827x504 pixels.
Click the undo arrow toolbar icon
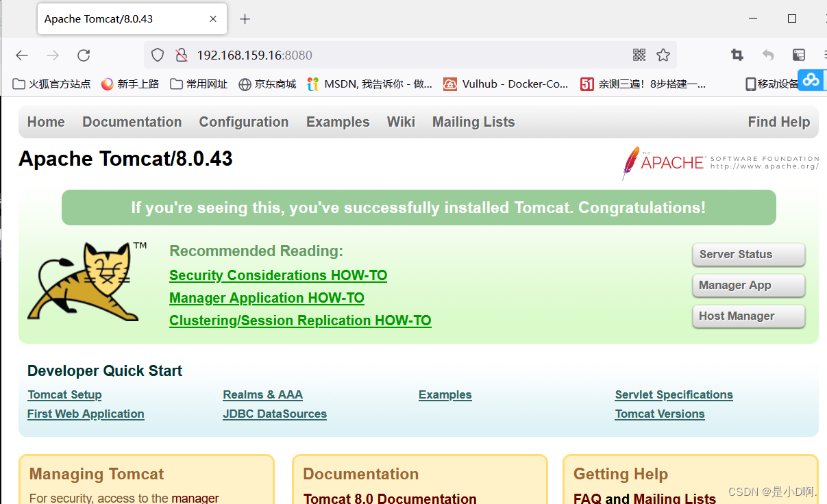pos(768,55)
